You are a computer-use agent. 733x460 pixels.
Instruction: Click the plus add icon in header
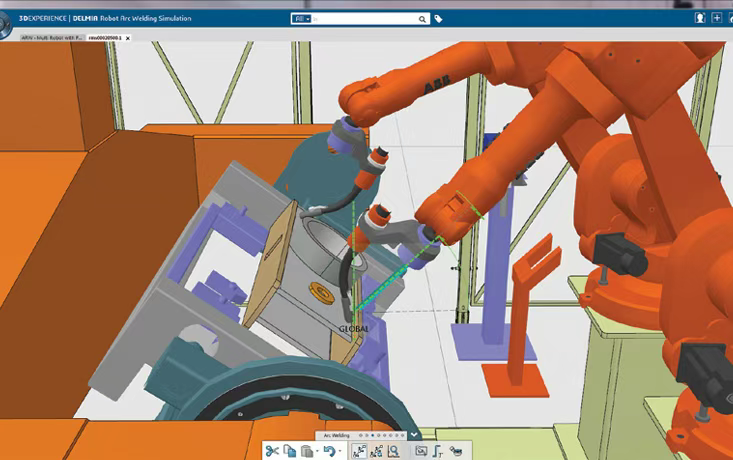click(717, 18)
